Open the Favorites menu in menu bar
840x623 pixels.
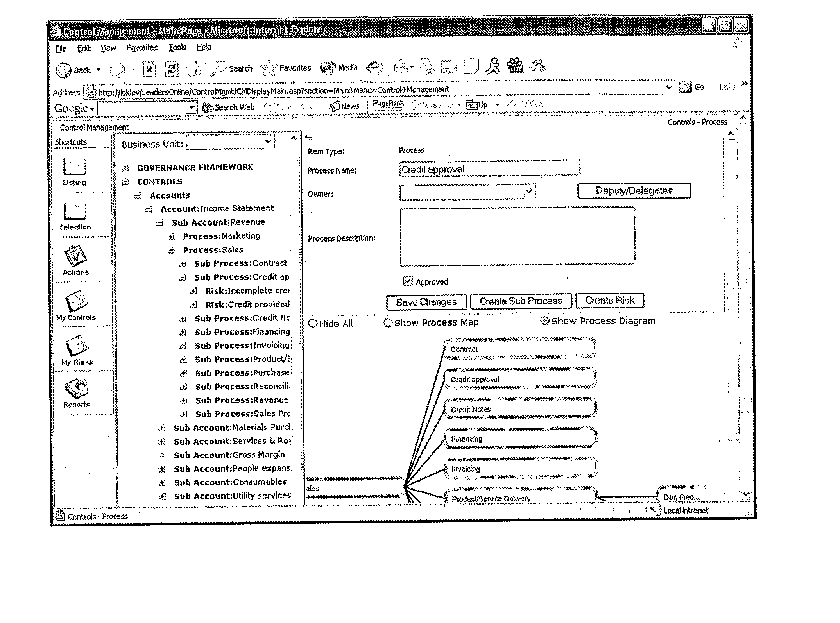point(142,48)
